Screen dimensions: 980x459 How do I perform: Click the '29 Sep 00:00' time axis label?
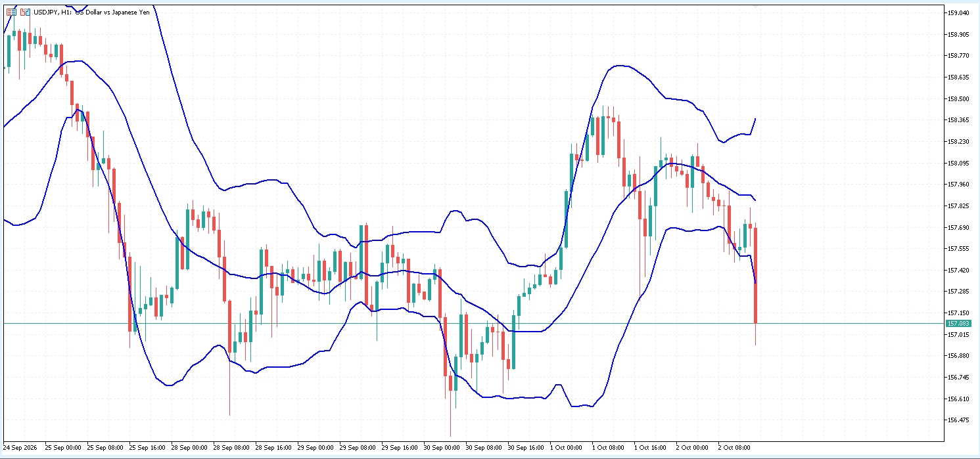[315, 447]
